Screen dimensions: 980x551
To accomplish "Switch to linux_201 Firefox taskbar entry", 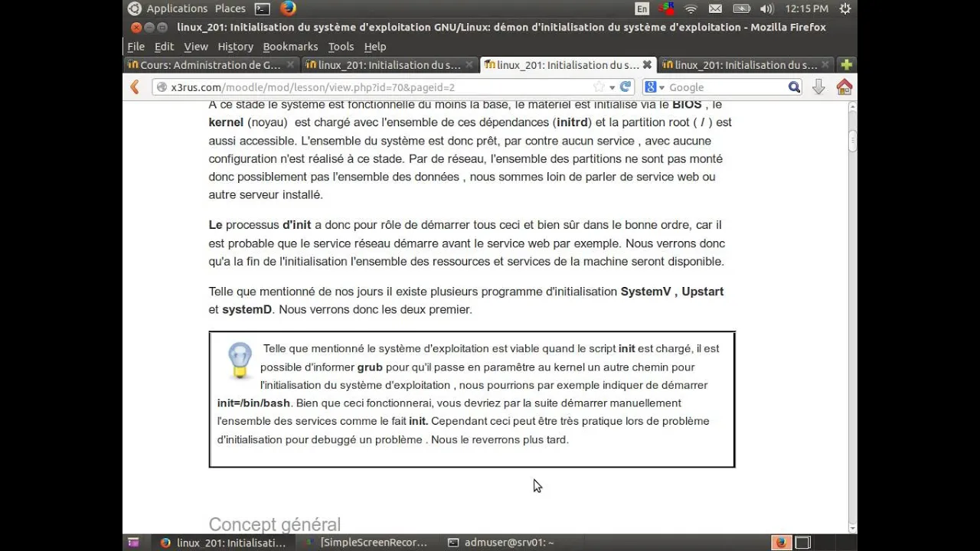I will click(x=224, y=543).
